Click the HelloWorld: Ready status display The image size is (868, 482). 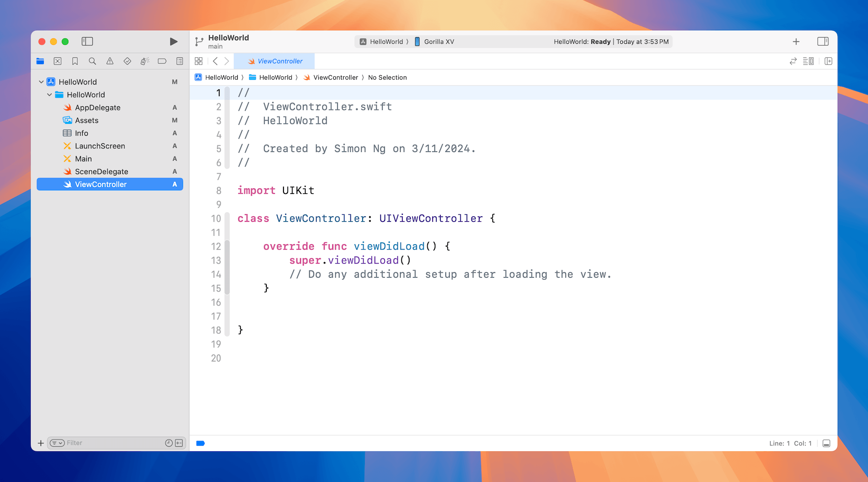(x=611, y=41)
